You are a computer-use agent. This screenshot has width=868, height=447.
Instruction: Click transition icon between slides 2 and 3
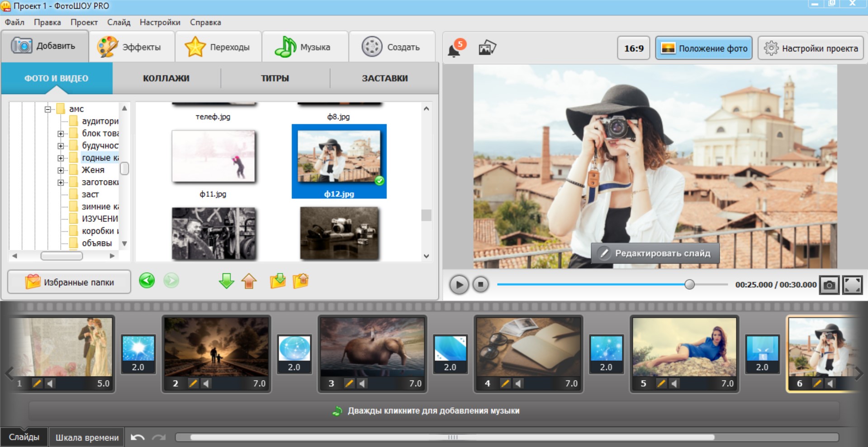coord(294,354)
